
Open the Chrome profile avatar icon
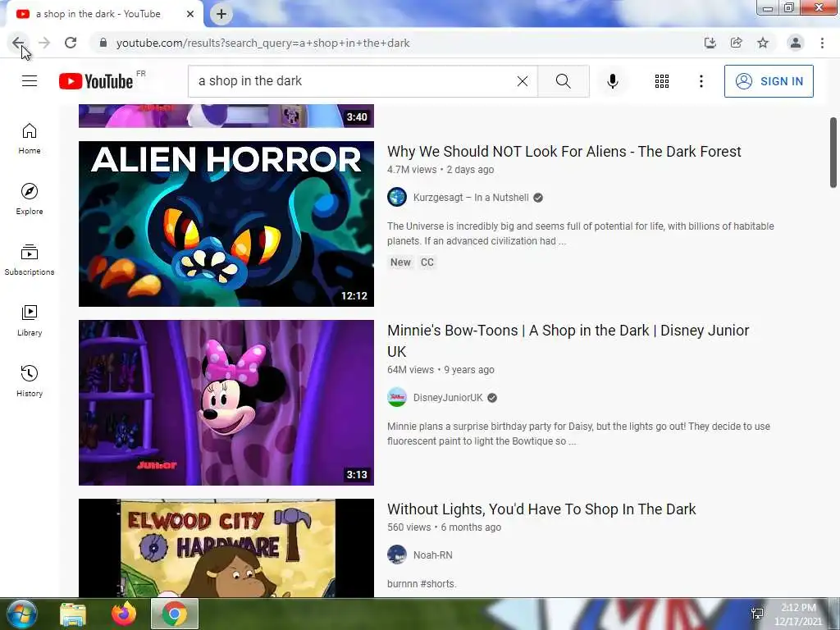tap(796, 43)
